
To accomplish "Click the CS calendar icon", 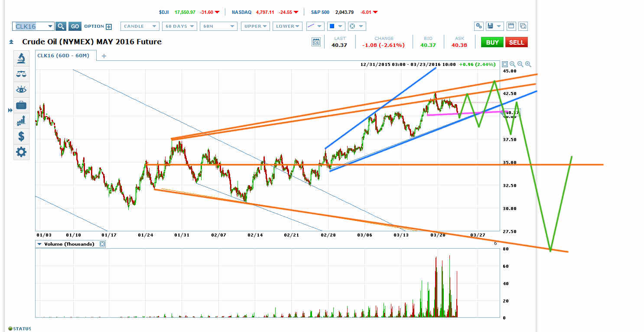I will pos(316,42).
